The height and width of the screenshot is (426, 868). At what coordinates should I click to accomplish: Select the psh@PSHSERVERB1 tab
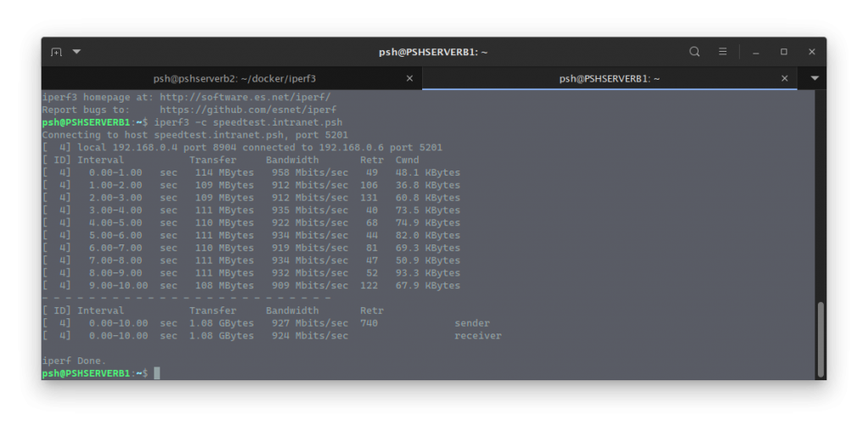[609, 79]
